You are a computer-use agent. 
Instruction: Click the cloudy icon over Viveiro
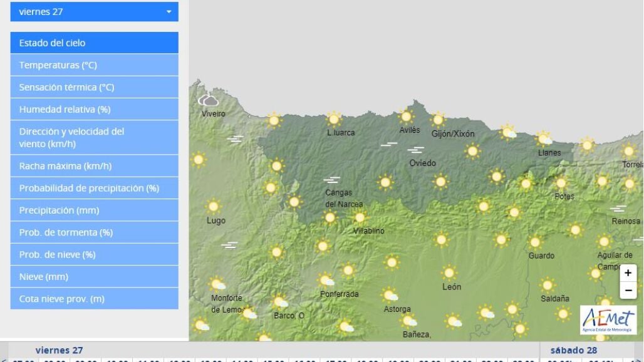coord(208,100)
